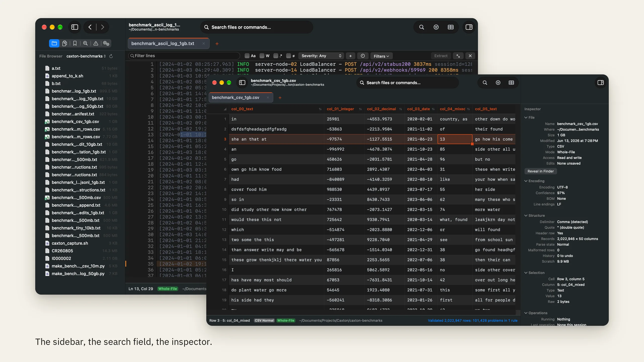
Task: Enable the regex (.*) checkbox
Action: pos(276,56)
